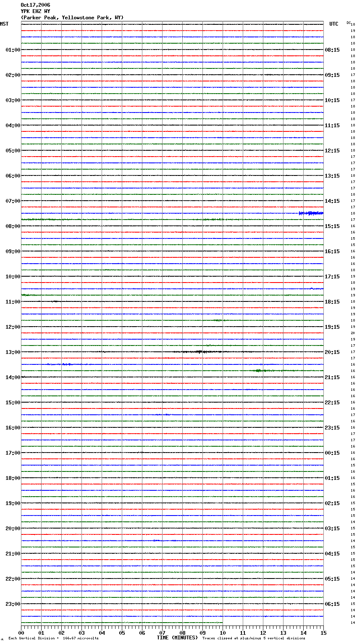Select the 01:00 MST hour label
Viewport: 357px width, 644px height.
13,50
